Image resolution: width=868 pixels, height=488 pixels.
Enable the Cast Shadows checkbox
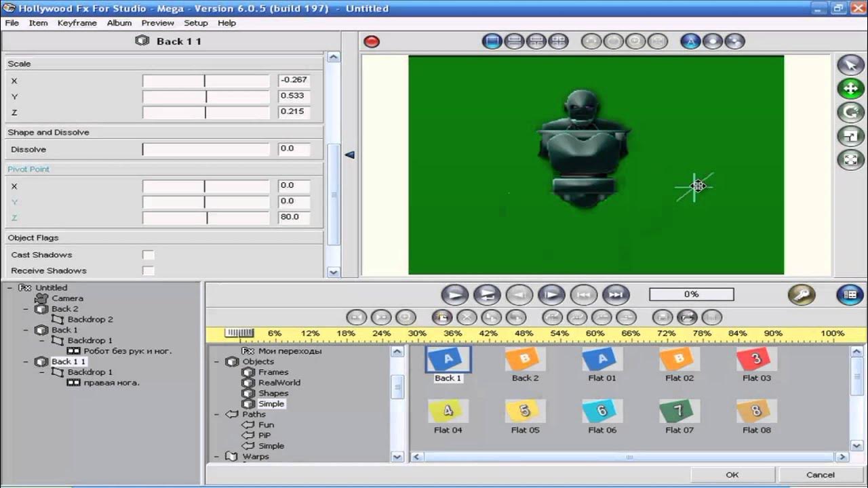tap(148, 255)
